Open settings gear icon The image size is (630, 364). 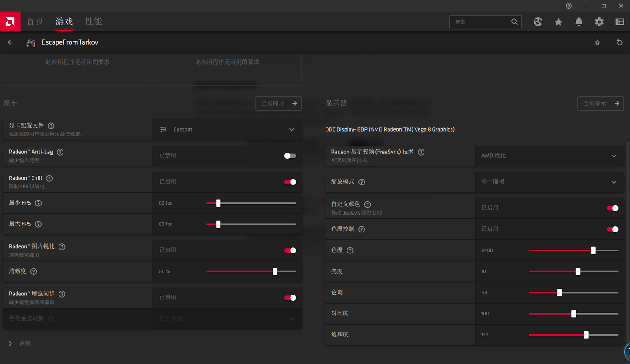pyautogui.click(x=599, y=22)
